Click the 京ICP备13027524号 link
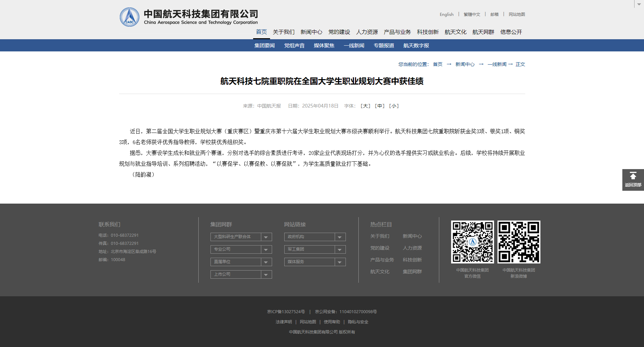Viewport: 644px width, 347px height. click(x=286, y=312)
